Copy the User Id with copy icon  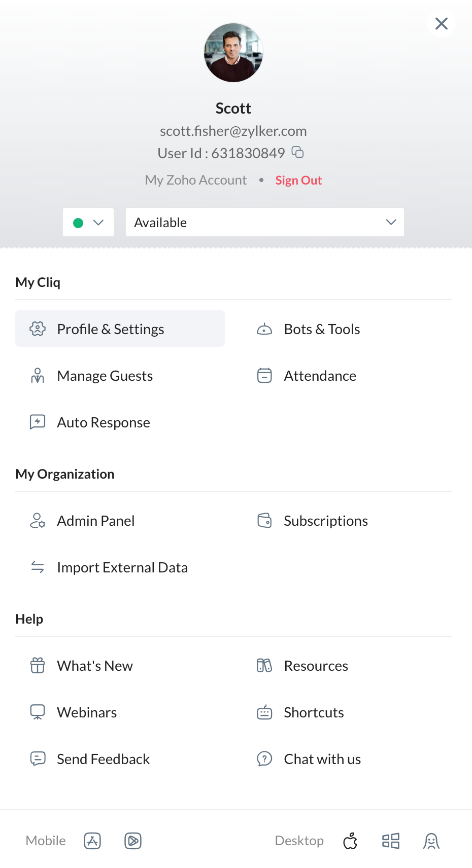coord(298,152)
